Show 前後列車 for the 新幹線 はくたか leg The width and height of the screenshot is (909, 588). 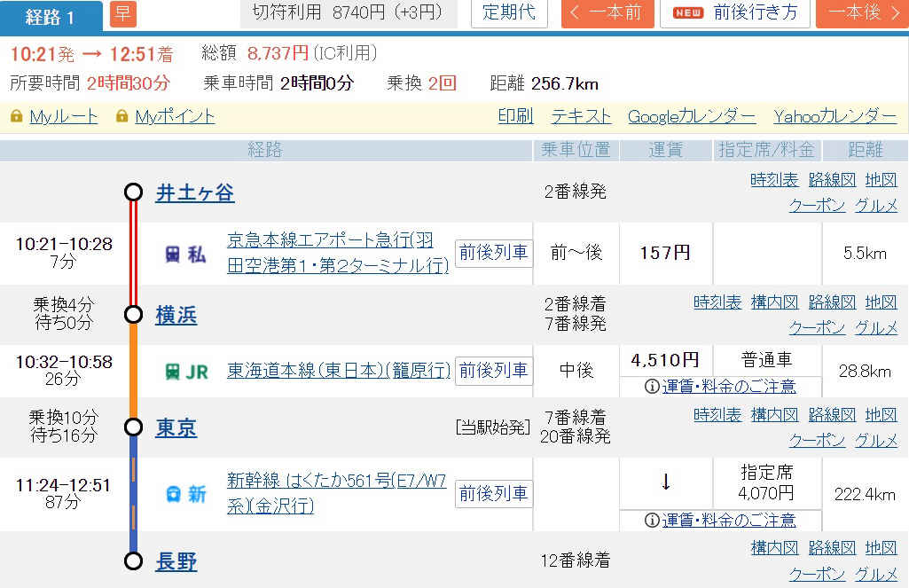point(494,493)
